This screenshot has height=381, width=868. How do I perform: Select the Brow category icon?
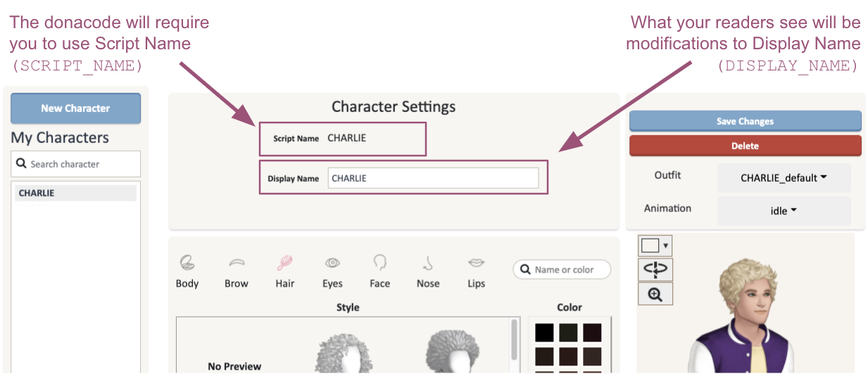pos(237,271)
